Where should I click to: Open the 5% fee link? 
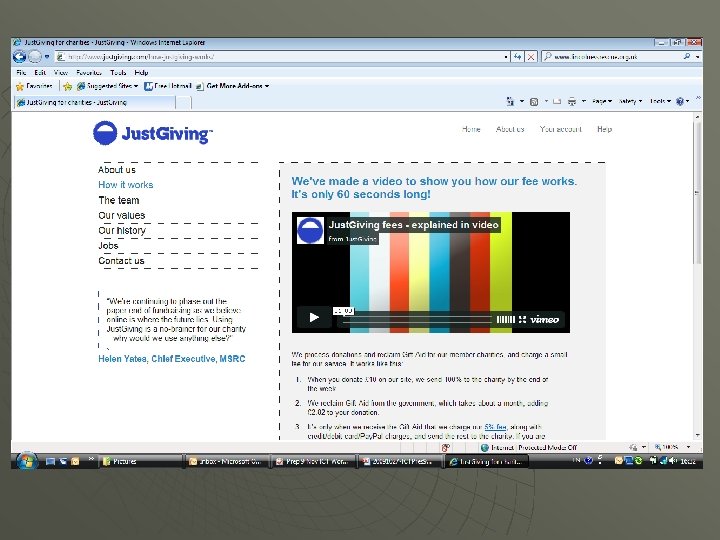(495, 427)
